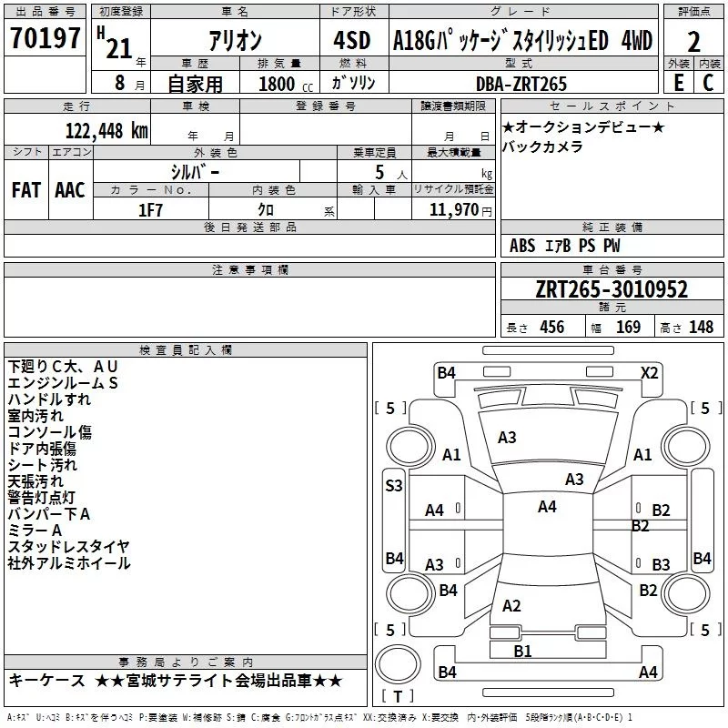Select the X2 damage mark on diagram
This screenshot has width=728, height=728.
coord(650,373)
